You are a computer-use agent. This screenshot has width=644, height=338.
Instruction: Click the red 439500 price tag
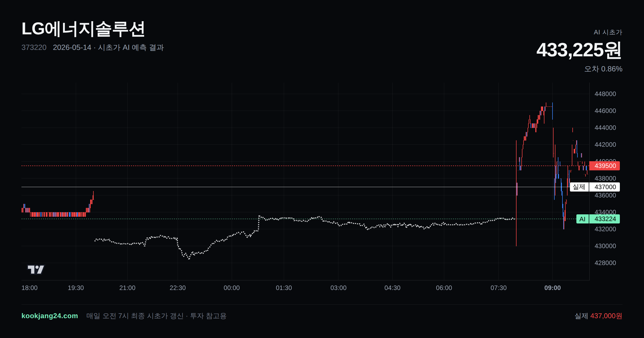[x=604, y=166]
